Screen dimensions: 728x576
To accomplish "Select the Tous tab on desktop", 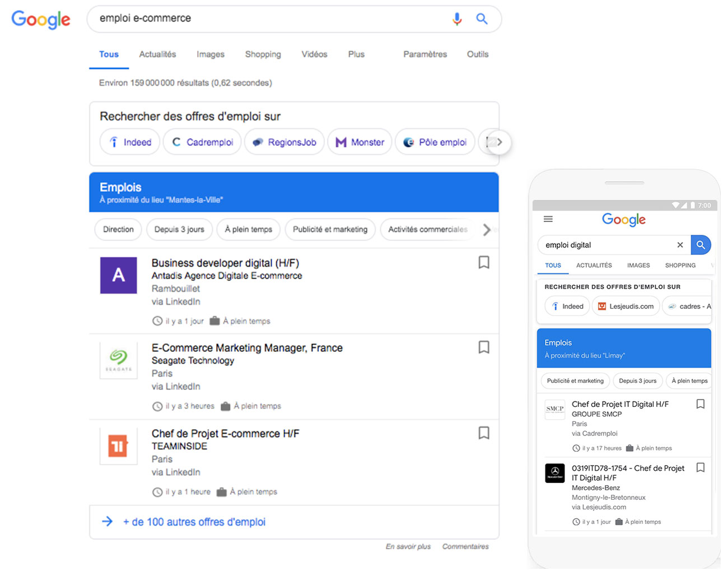I will pos(109,54).
